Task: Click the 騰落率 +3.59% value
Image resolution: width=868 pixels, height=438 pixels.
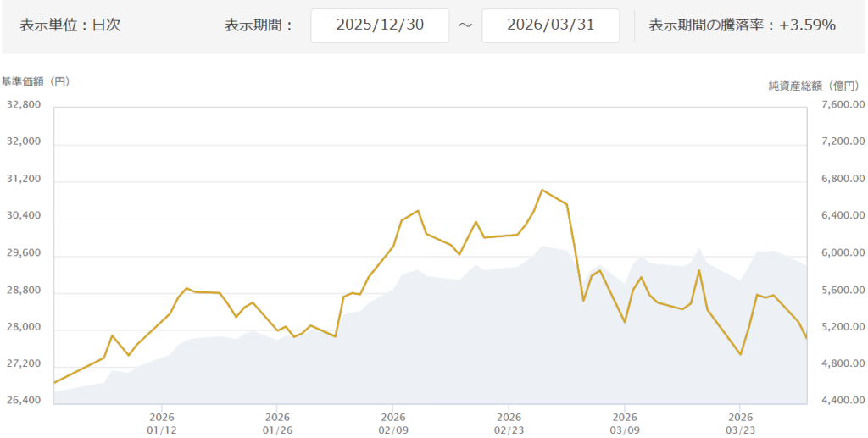Action: 808,25
